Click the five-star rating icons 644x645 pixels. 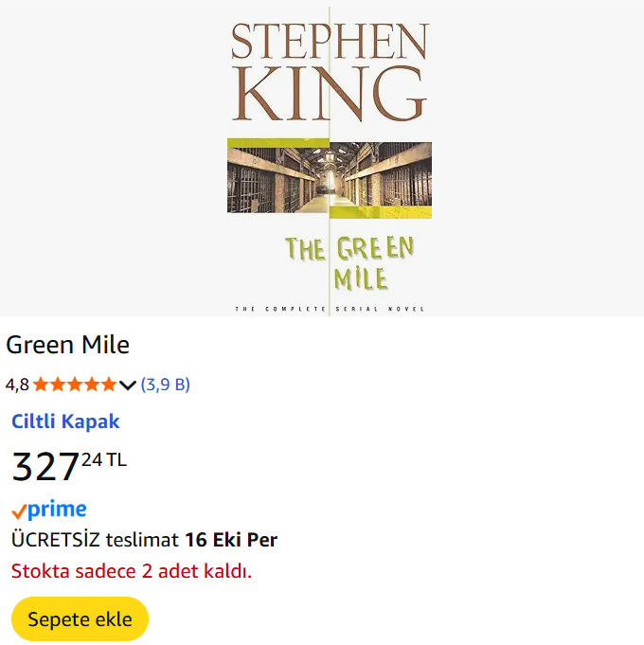coord(74,385)
